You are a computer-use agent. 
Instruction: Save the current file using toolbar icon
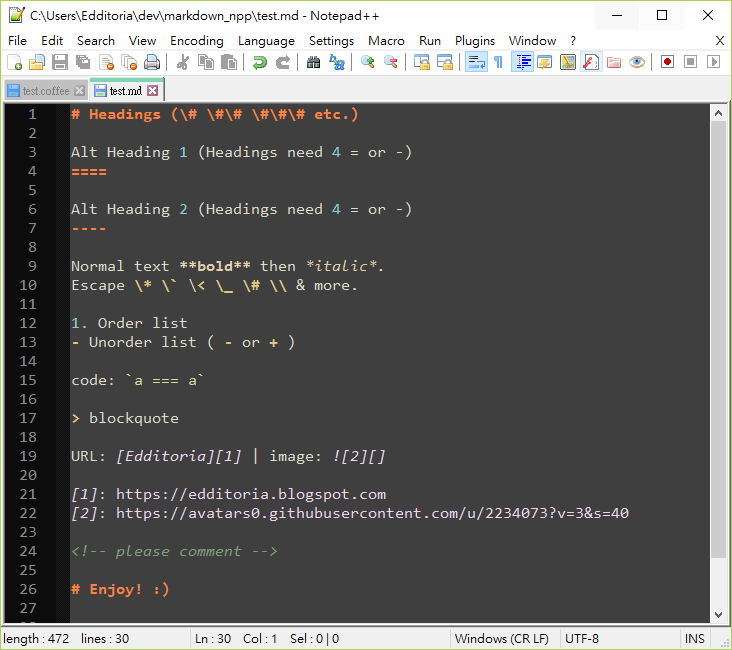(60, 62)
